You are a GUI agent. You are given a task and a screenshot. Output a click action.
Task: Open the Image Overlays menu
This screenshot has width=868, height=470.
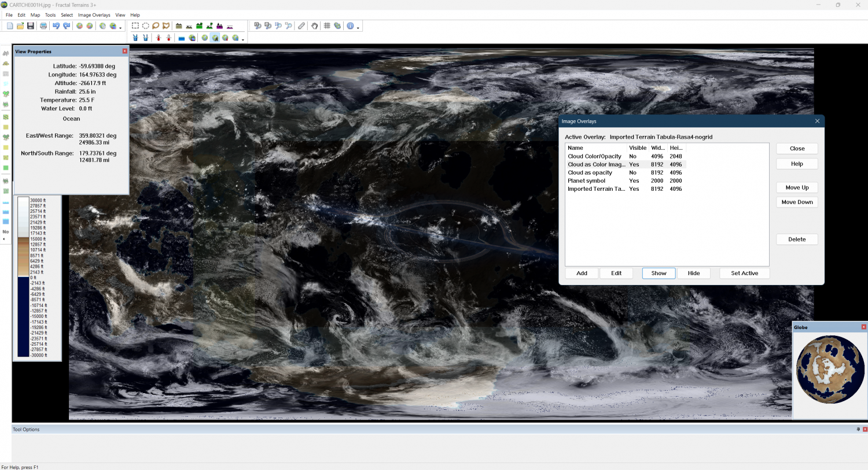click(x=94, y=15)
